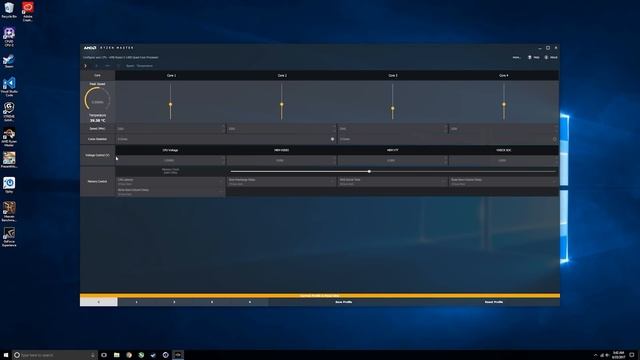Click the 'more...' link near Help
This screenshot has height=360, width=640.
pos(516,58)
